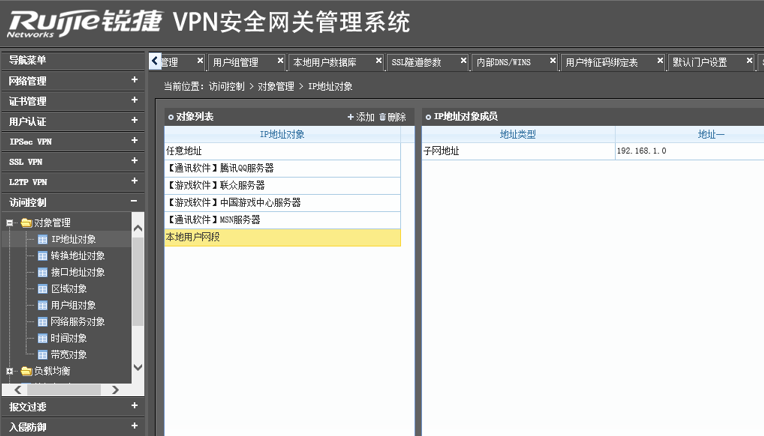Close the SSL隧道参数 tab
The width and height of the screenshot is (764, 436).
463,62
